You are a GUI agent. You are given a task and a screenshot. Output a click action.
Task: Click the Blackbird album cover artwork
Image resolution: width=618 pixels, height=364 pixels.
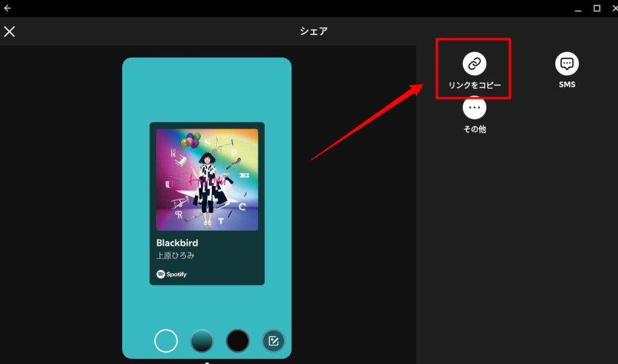point(207,179)
